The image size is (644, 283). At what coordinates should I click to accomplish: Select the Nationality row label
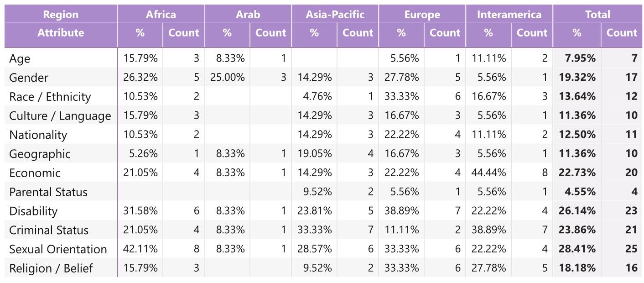click(38, 135)
